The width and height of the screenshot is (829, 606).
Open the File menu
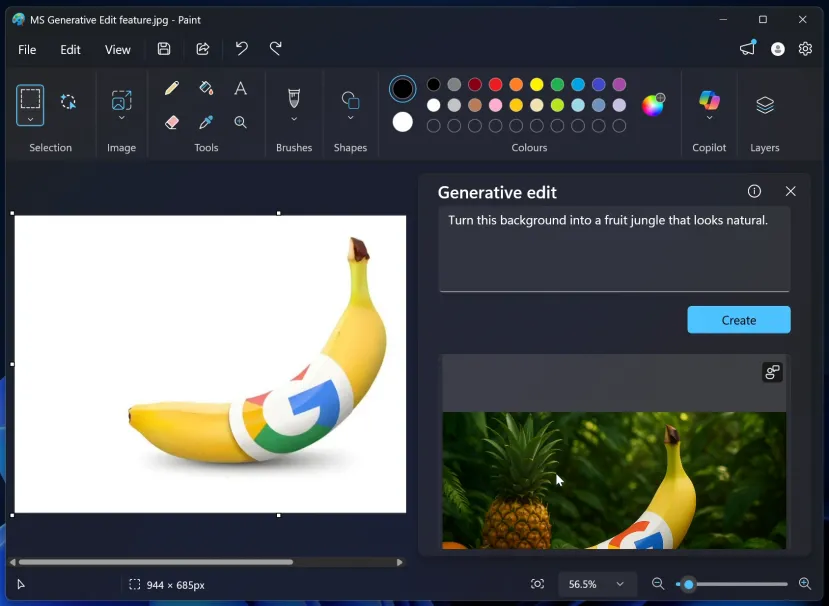(x=27, y=49)
